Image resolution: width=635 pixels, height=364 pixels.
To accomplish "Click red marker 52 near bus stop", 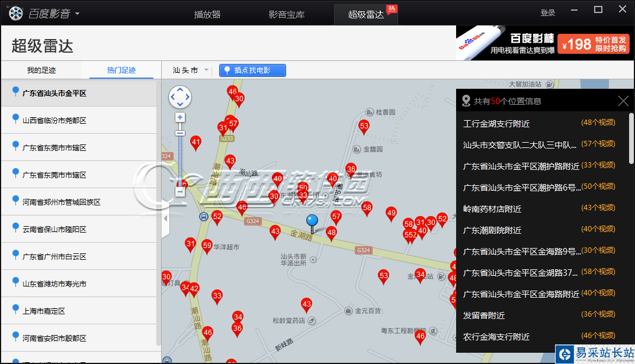I will click(217, 217).
